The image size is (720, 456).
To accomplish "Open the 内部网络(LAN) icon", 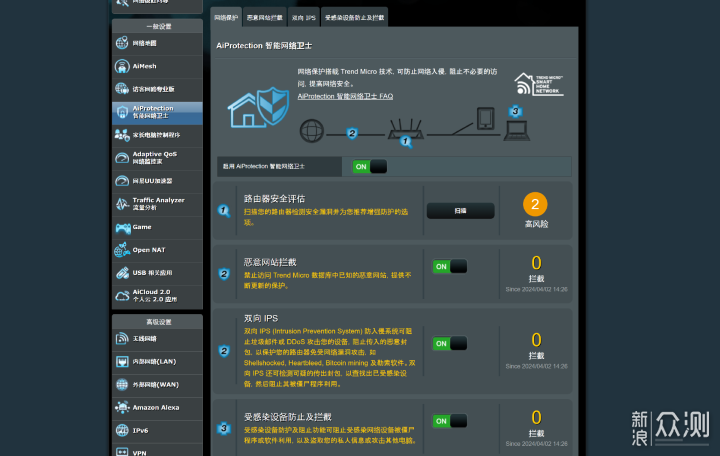I will click(122, 361).
